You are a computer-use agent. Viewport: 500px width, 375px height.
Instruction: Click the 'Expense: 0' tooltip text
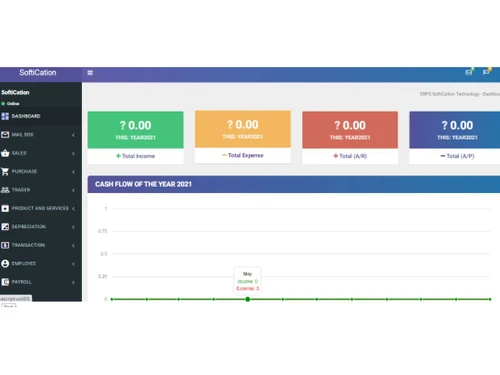tap(247, 288)
